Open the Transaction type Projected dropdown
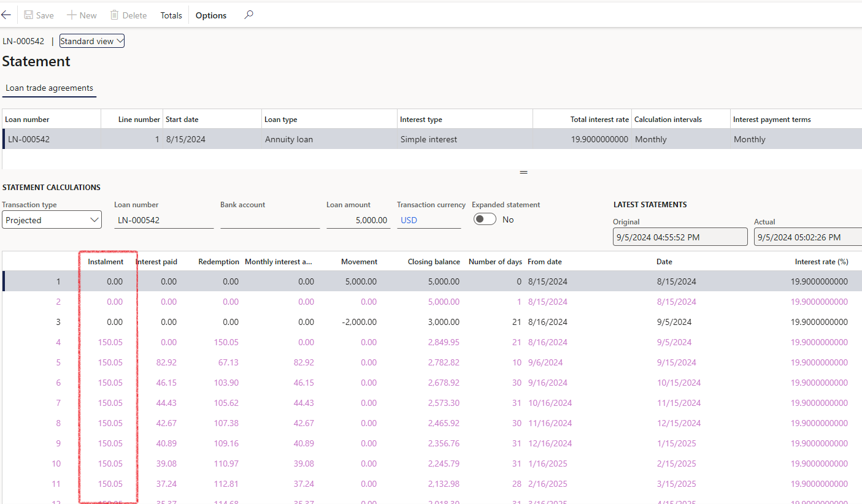 pos(52,220)
